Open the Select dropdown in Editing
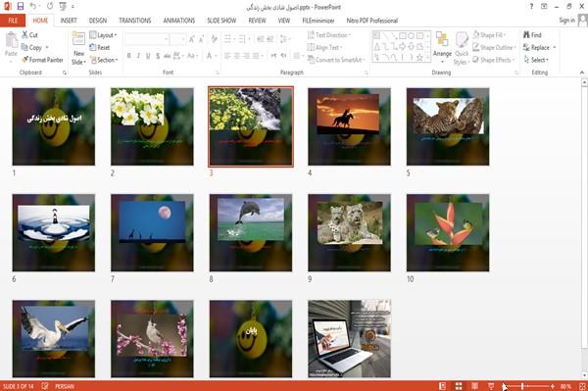The height and width of the screenshot is (391, 588). [x=536, y=60]
